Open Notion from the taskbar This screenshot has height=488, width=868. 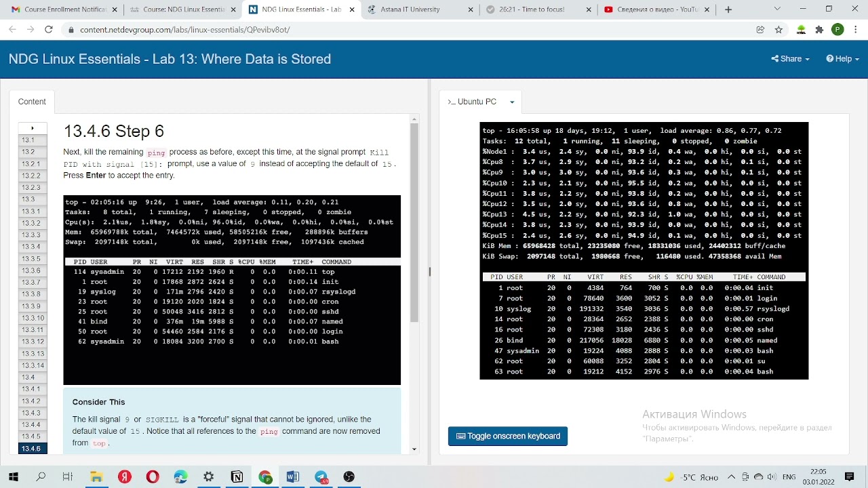click(x=237, y=476)
